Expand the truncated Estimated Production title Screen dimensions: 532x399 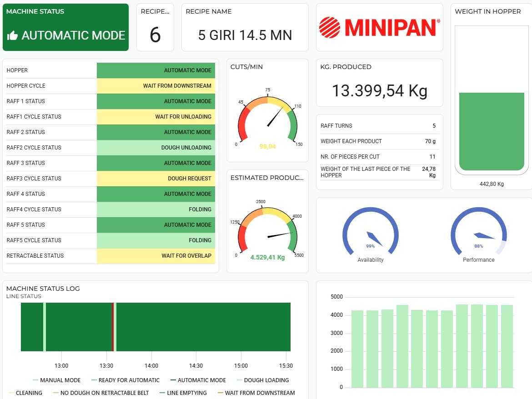click(267, 178)
